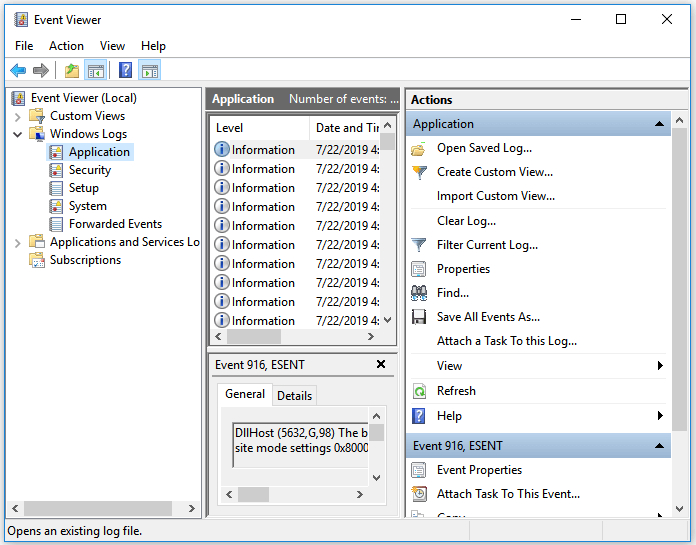Toggle the Show/Hide Console Tree icon
Image resolution: width=696 pixels, height=545 pixels.
click(x=96, y=70)
